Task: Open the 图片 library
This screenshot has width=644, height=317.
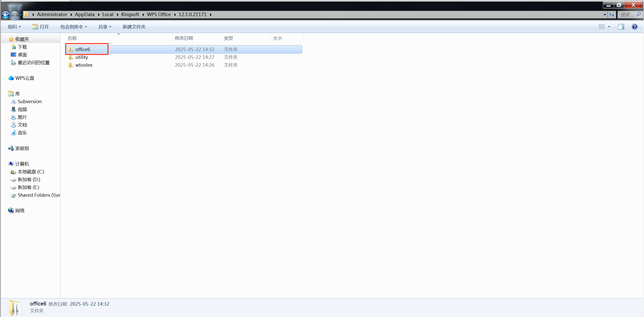Action: click(22, 117)
